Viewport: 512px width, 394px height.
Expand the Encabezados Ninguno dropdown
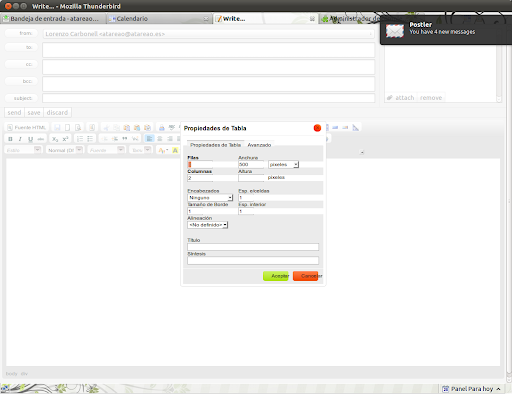(210, 198)
